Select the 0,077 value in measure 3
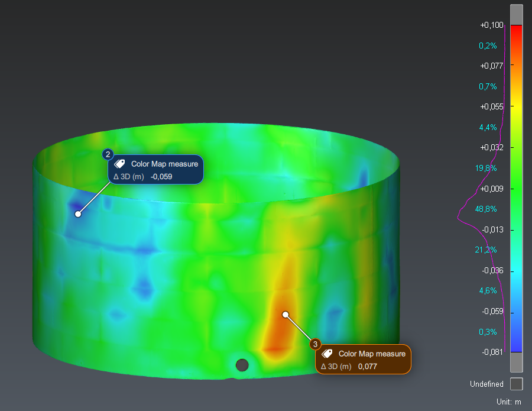The width and height of the screenshot is (532, 411). (x=368, y=366)
